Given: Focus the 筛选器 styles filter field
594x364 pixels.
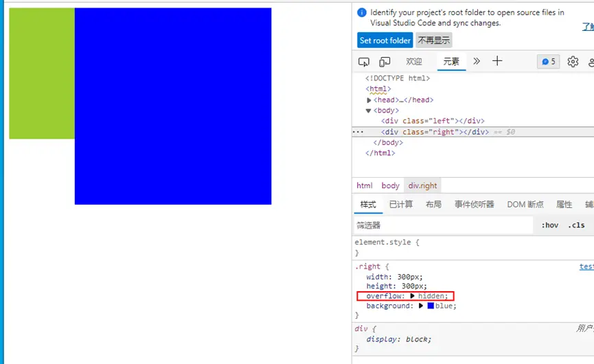Looking at the screenshot, I should [443, 225].
